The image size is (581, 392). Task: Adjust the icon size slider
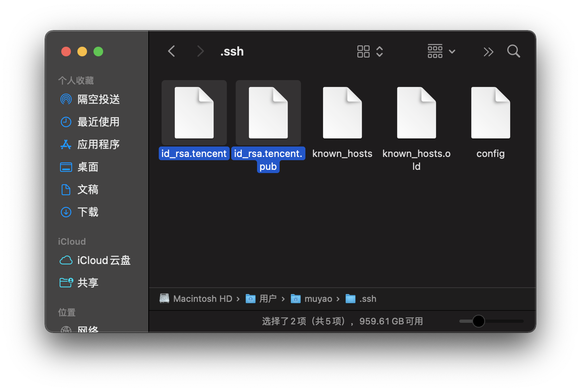click(478, 321)
